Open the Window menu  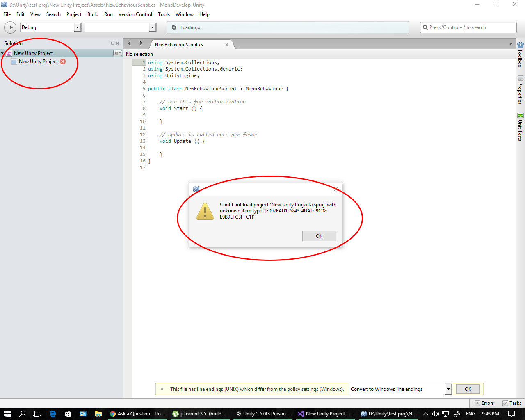click(185, 14)
